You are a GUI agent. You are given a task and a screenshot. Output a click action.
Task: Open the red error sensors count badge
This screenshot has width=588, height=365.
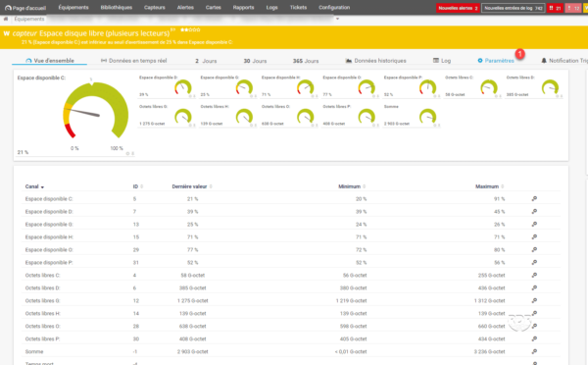(x=555, y=8)
